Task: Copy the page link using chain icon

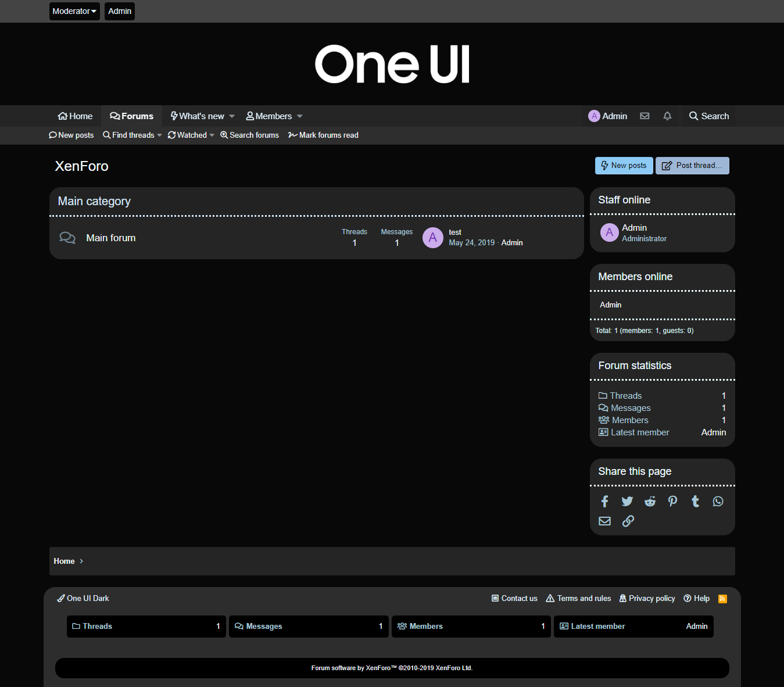Action: click(x=628, y=521)
